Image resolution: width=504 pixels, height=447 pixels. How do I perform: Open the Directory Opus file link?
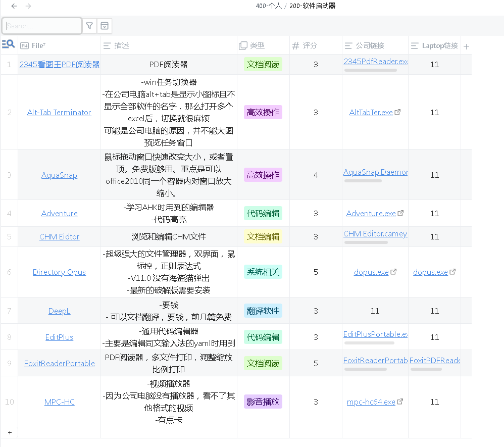pyautogui.click(x=59, y=272)
